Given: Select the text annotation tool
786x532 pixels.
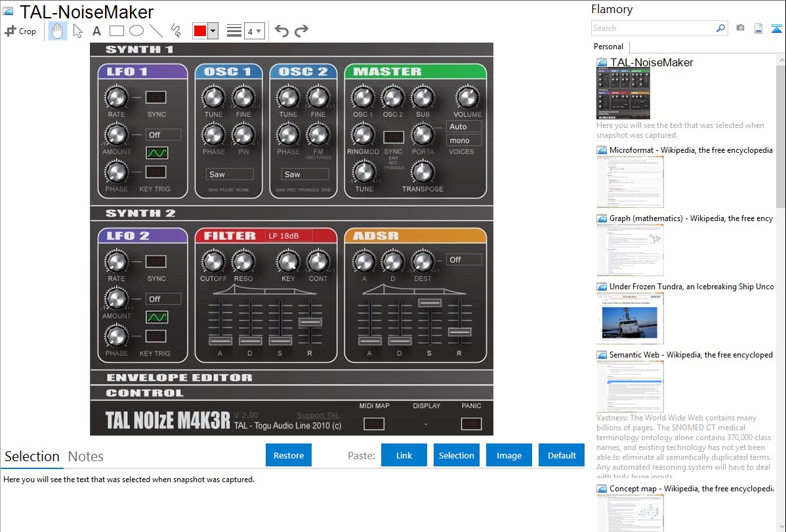Looking at the screenshot, I should point(96,31).
